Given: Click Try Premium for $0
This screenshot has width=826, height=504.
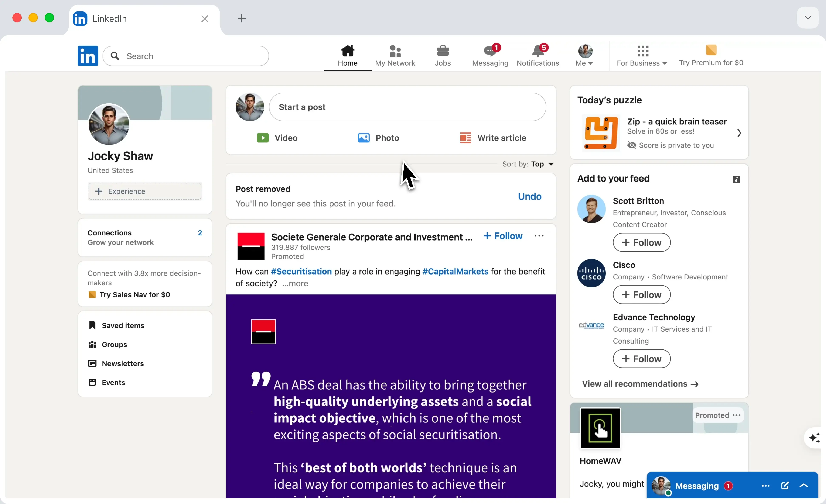Looking at the screenshot, I should pos(711,56).
